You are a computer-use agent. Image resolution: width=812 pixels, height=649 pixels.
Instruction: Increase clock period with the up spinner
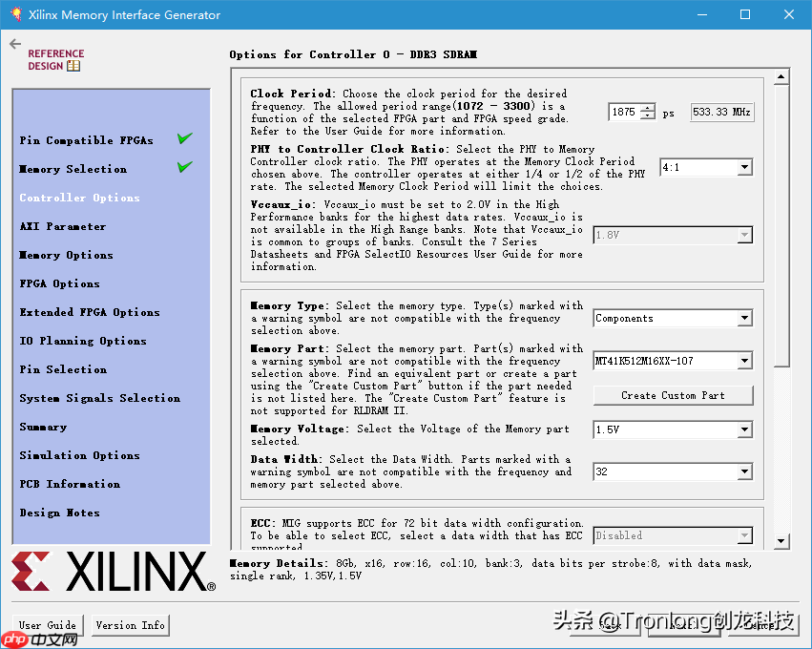pyautogui.click(x=647, y=108)
